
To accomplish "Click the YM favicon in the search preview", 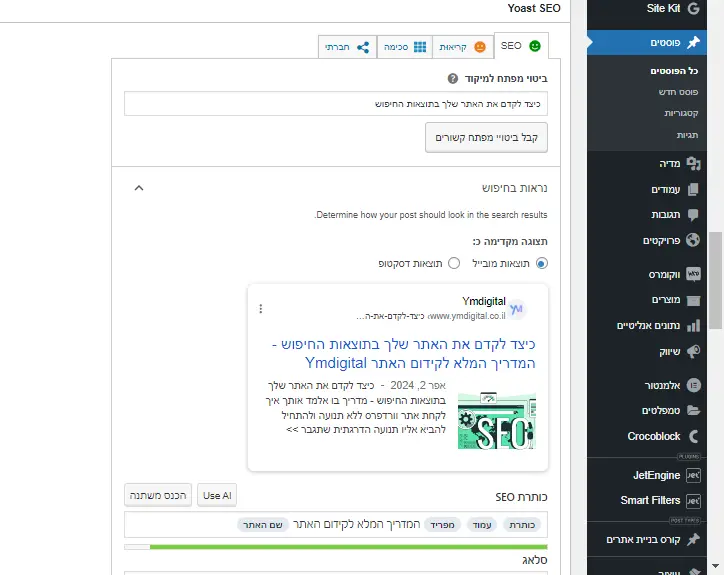I will point(517,309).
